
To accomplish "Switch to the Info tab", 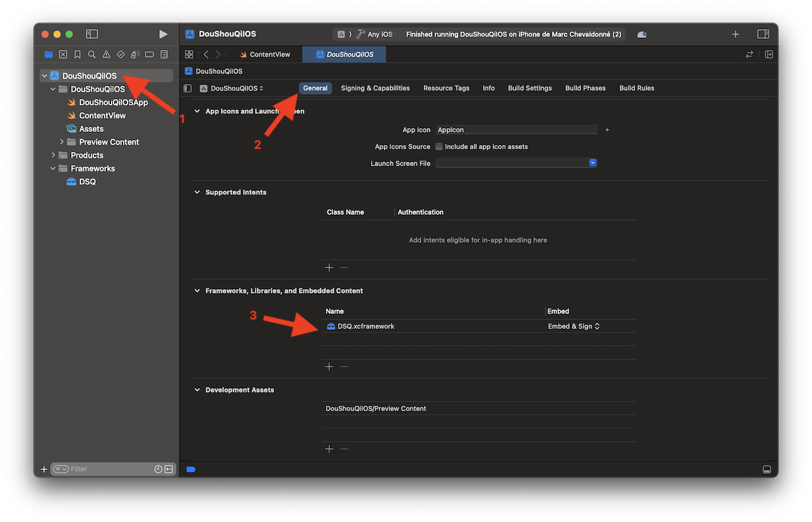I will tap(488, 88).
